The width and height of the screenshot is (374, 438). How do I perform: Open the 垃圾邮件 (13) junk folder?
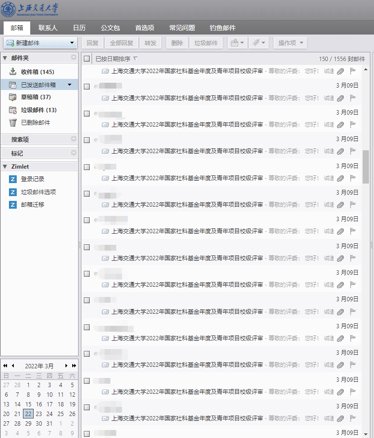pyautogui.click(x=39, y=110)
